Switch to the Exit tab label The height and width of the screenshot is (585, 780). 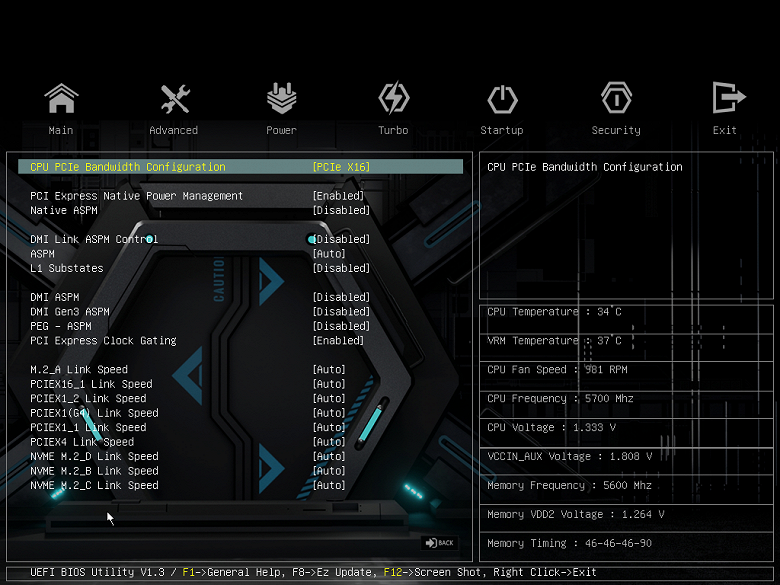click(x=724, y=130)
